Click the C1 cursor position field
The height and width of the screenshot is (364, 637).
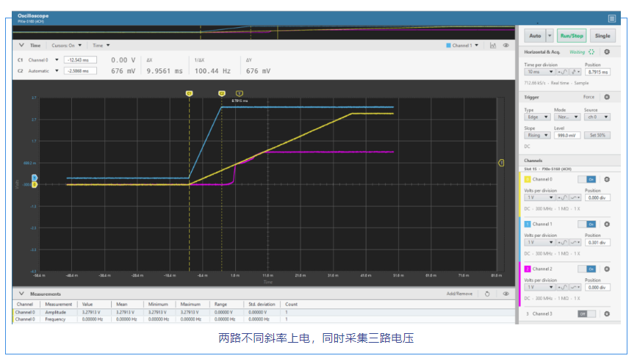pyautogui.click(x=80, y=60)
